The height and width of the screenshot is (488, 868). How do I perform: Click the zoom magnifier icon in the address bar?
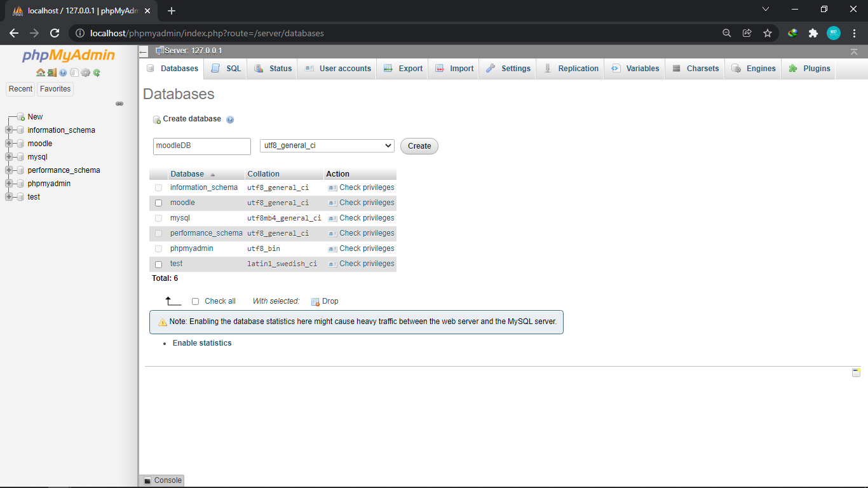[x=727, y=33]
